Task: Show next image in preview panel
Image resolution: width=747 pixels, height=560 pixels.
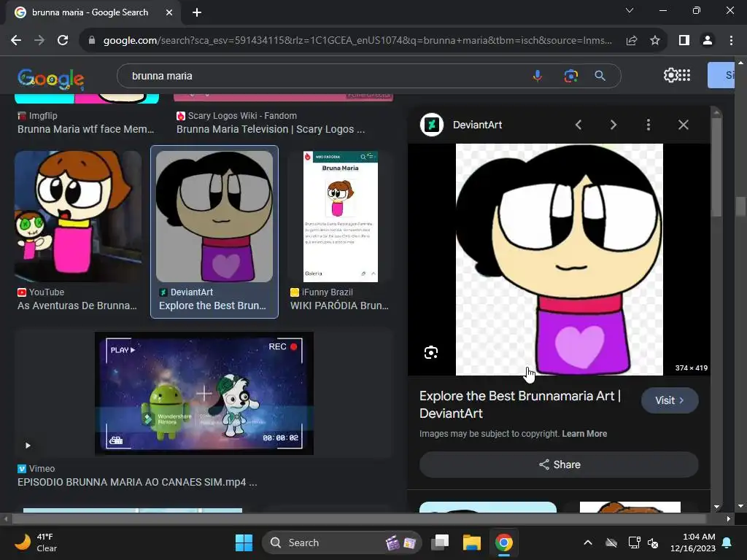Action: pos(613,125)
